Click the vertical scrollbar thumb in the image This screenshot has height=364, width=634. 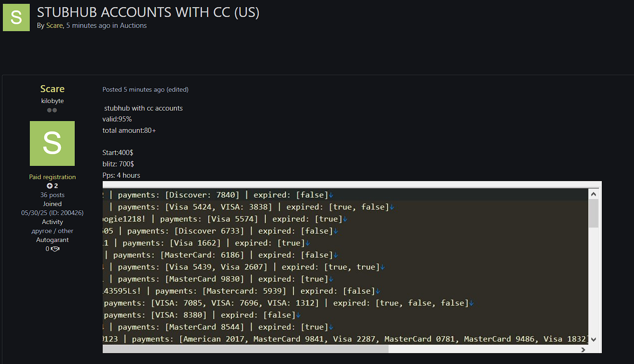coord(594,213)
